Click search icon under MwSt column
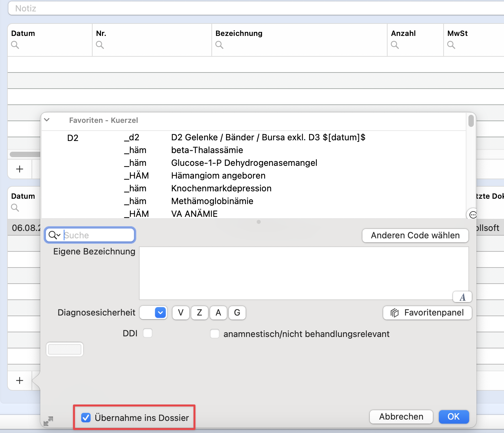 pyautogui.click(x=451, y=45)
